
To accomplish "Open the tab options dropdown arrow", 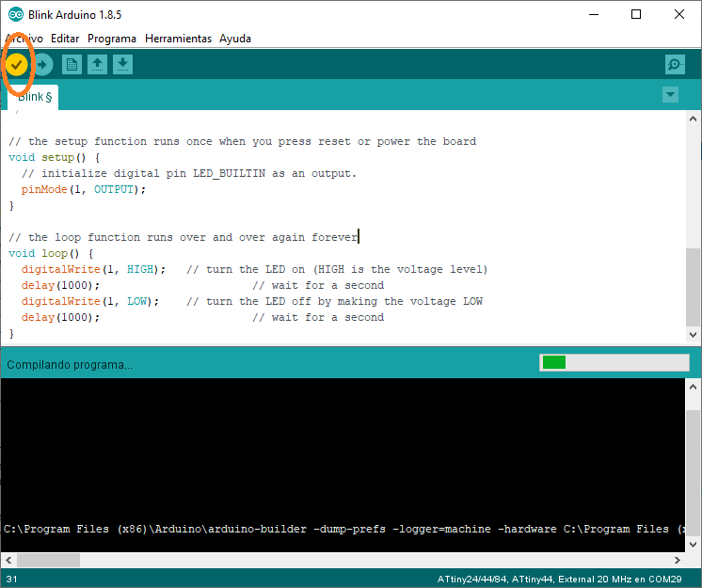I will 670,94.
